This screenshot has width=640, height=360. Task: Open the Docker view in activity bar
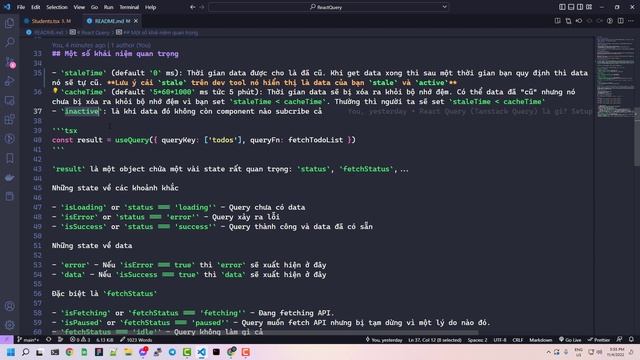coord(10,178)
